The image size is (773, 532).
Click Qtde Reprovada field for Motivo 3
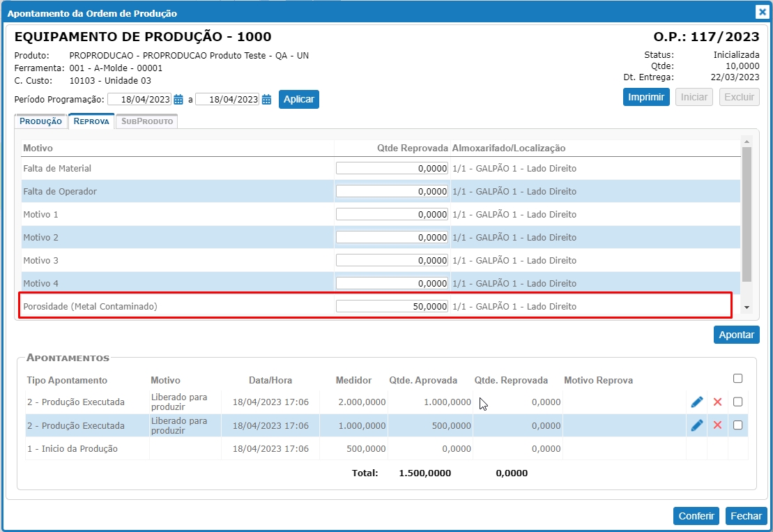click(x=392, y=260)
